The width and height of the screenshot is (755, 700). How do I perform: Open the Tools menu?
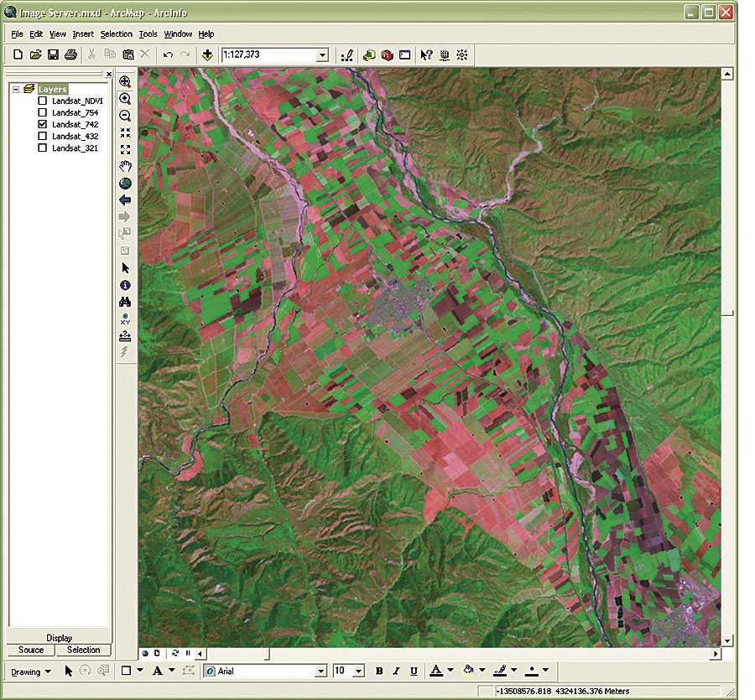click(148, 34)
